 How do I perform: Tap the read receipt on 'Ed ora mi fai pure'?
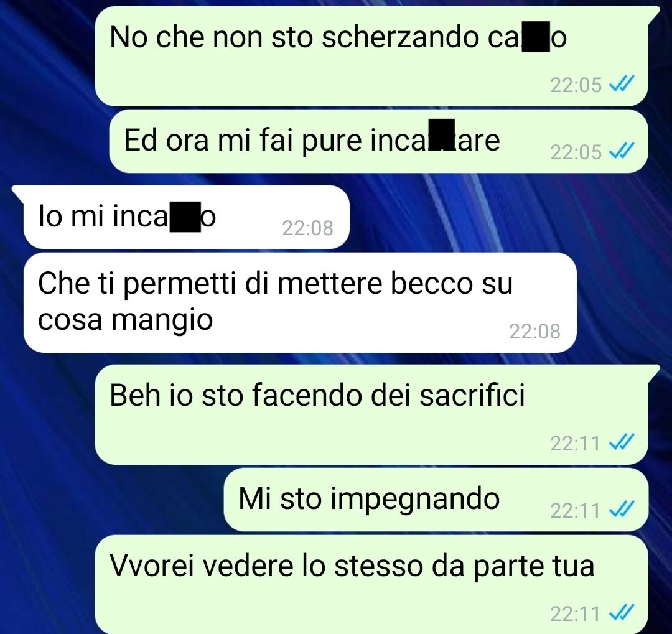click(x=622, y=151)
